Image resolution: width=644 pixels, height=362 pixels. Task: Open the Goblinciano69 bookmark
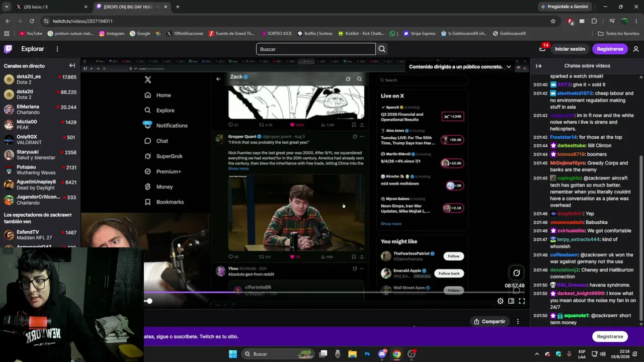[x=509, y=34]
